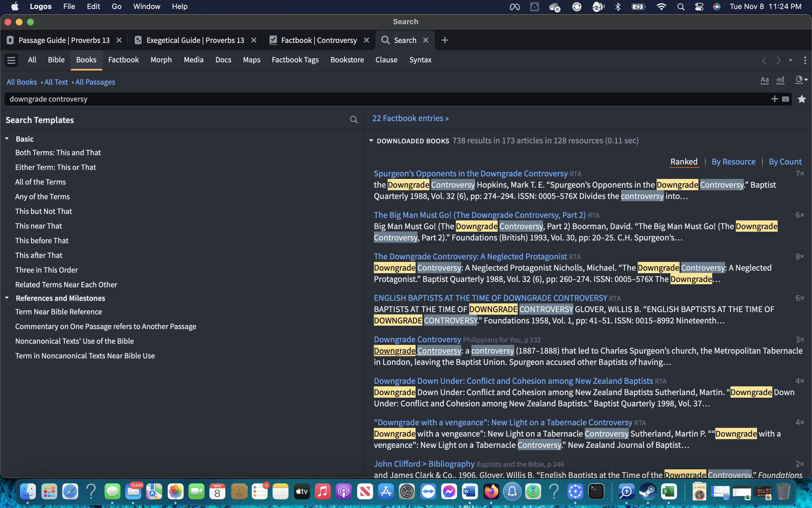
Task: Open Terminal from the dock
Action: (x=596, y=492)
